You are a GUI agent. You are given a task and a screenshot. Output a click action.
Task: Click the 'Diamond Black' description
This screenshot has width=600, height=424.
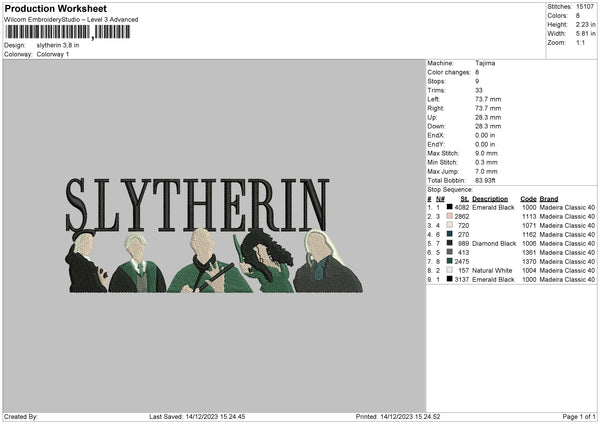[x=494, y=243]
